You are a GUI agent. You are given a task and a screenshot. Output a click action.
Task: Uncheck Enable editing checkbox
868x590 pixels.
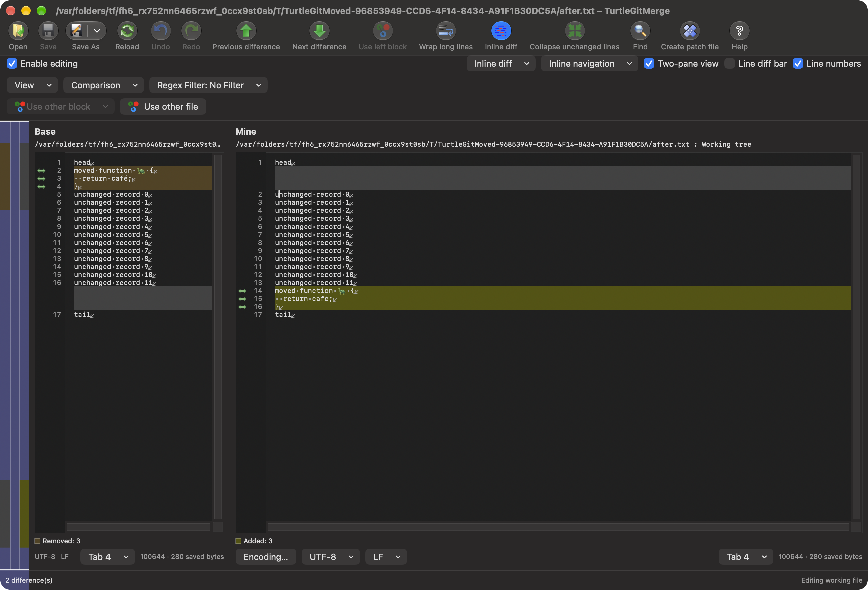(12, 63)
